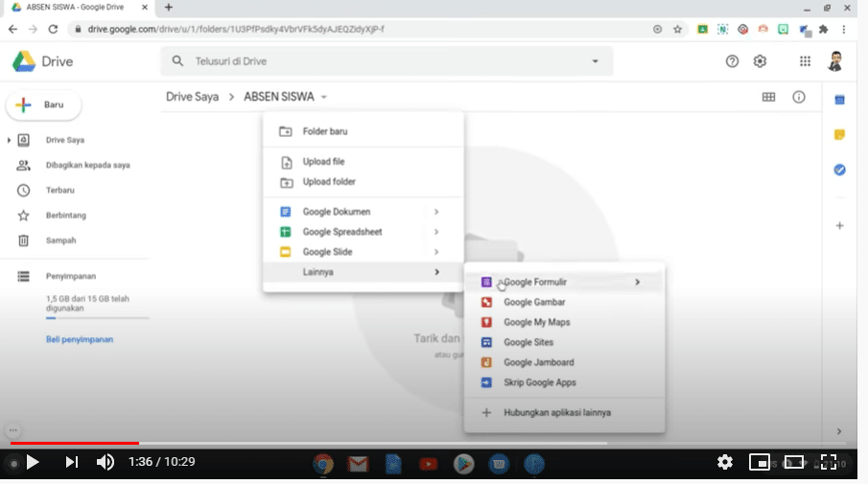
Task: Expand Google Dokumen submenu arrow
Action: [x=436, y=212]
